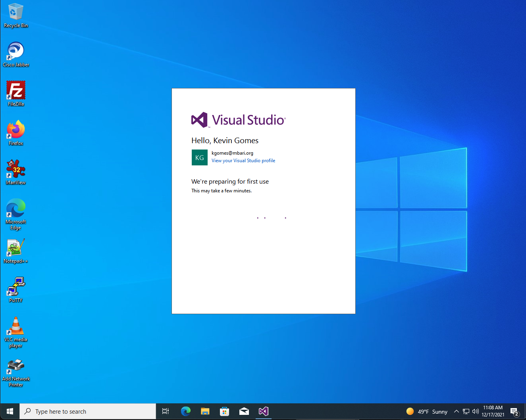
Task: Expand the hidden system tray icons chevron
Action: pyautogui.click(x=457, y=411)
